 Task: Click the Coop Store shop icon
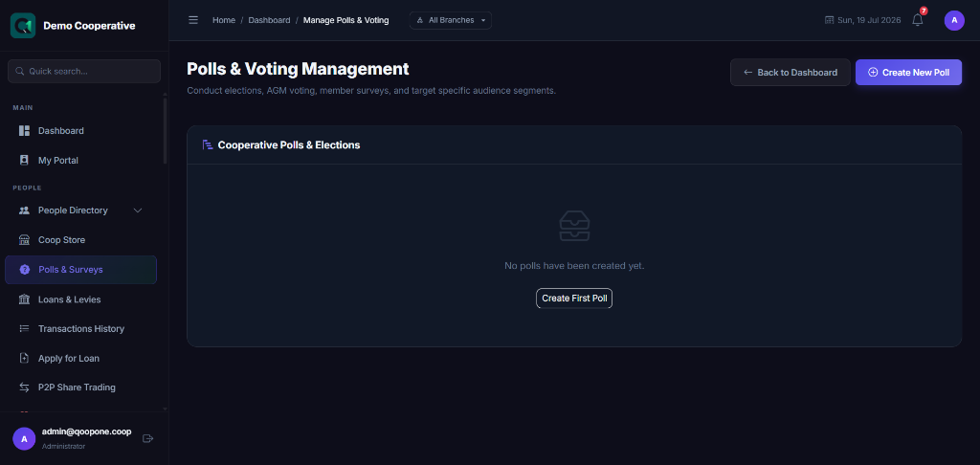pyautogui.click(x=24, y=240)
